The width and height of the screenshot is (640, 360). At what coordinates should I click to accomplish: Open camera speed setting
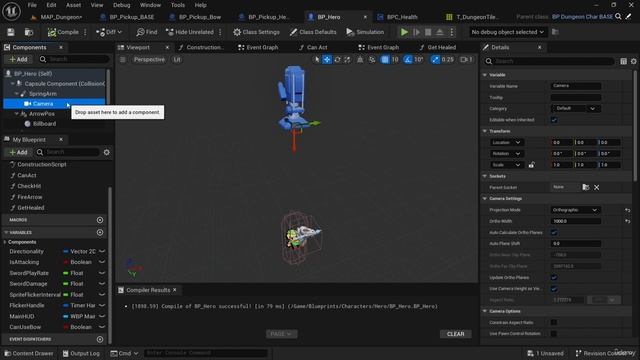point(466,60)
